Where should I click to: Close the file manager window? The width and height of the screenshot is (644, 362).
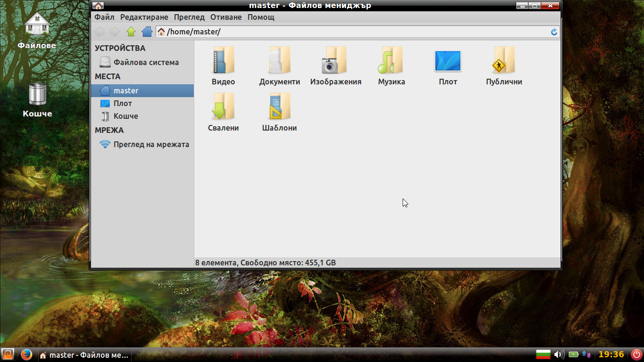tap(550, 6)
